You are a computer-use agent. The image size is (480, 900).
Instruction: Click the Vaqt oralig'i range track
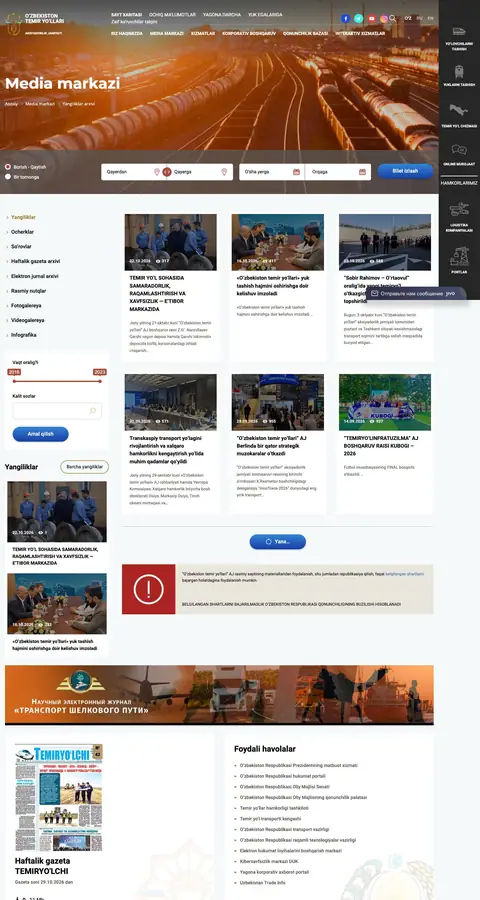[x=57, y=381]
